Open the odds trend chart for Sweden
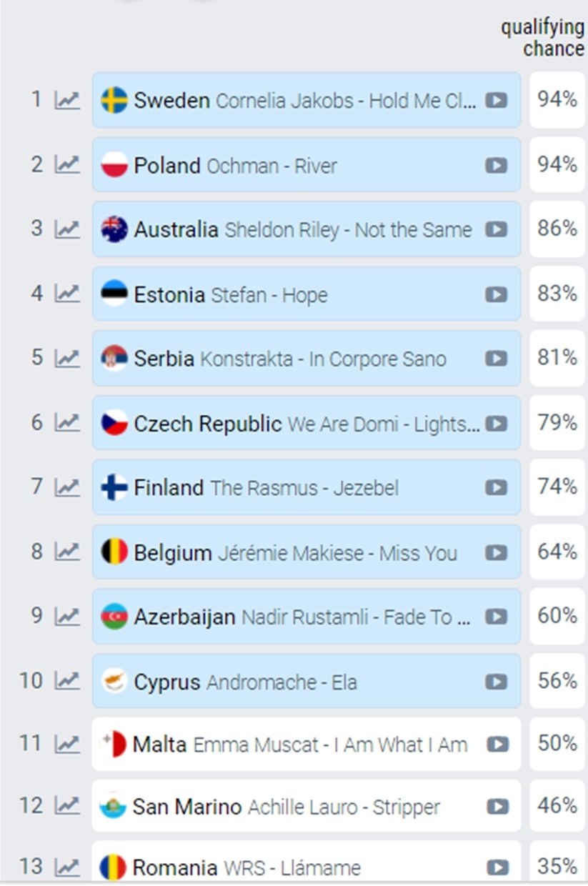Screen dimensions: 588x886 [x=67, y=100]
